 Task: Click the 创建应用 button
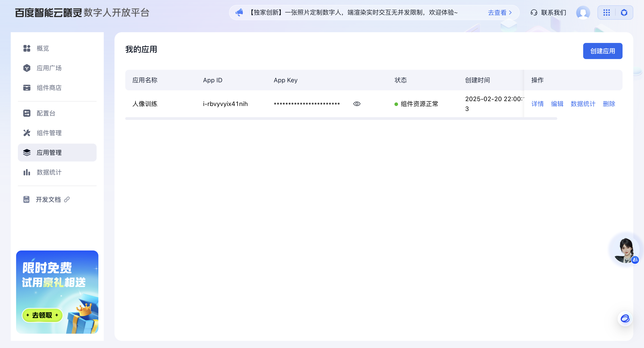602,51
